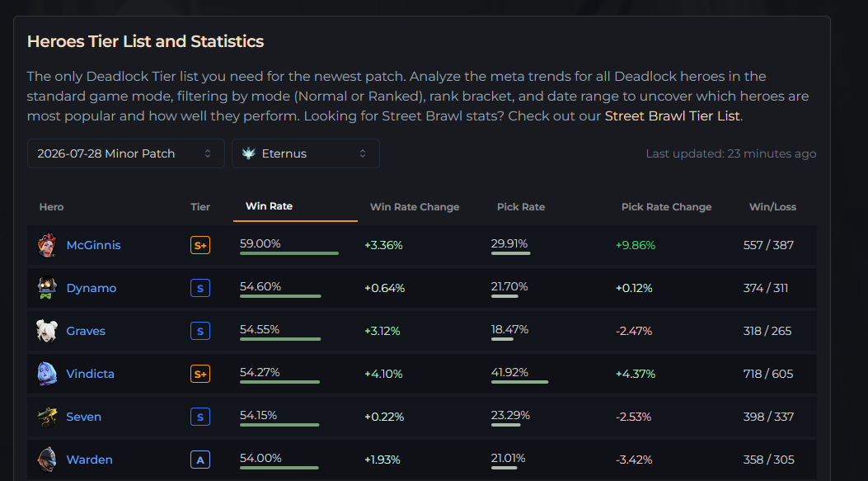
Task: Click Warden A tier badge
Action: (200, 460)
